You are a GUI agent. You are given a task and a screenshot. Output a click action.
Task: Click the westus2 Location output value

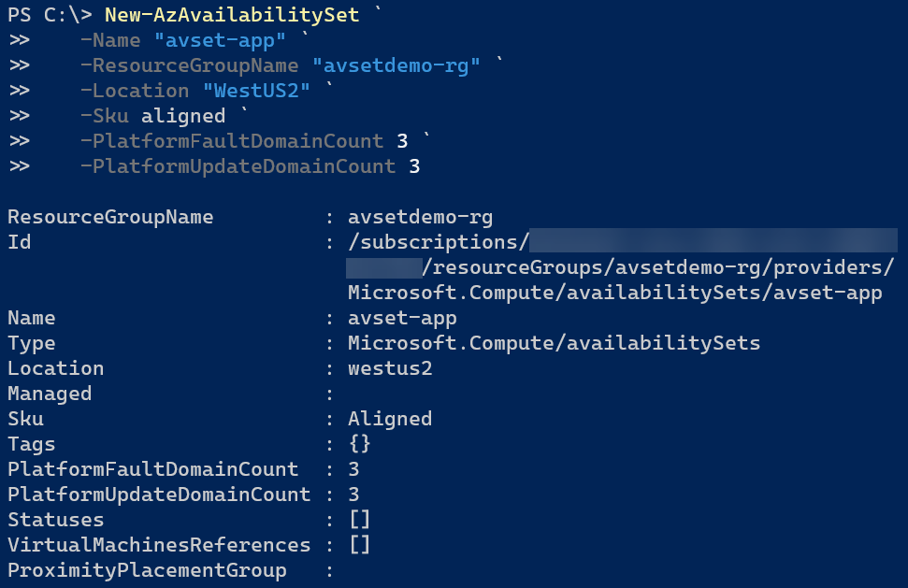[390, 368]
